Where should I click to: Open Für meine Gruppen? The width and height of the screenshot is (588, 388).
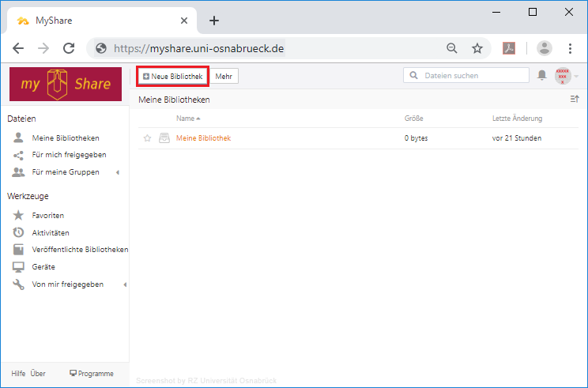pos(66,172)
